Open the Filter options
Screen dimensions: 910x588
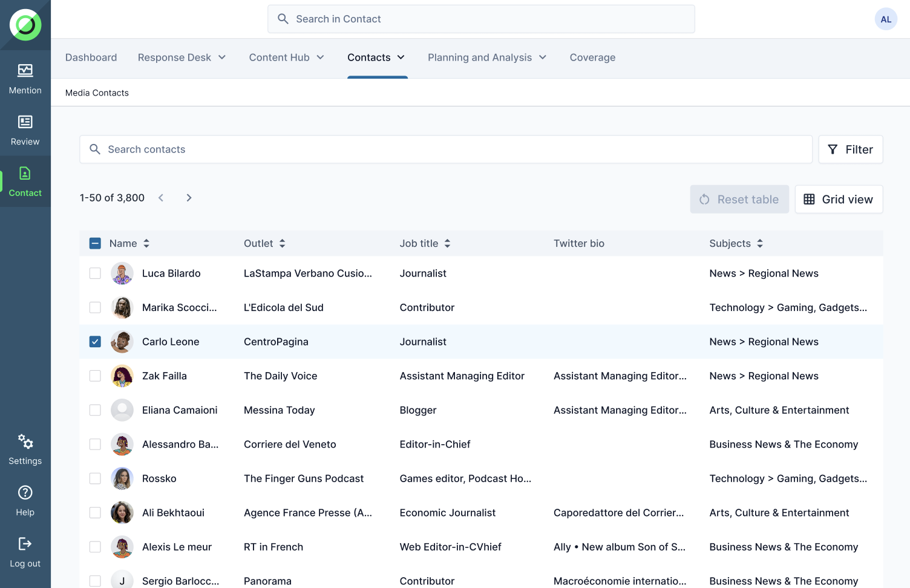click(x=851, y=149)
